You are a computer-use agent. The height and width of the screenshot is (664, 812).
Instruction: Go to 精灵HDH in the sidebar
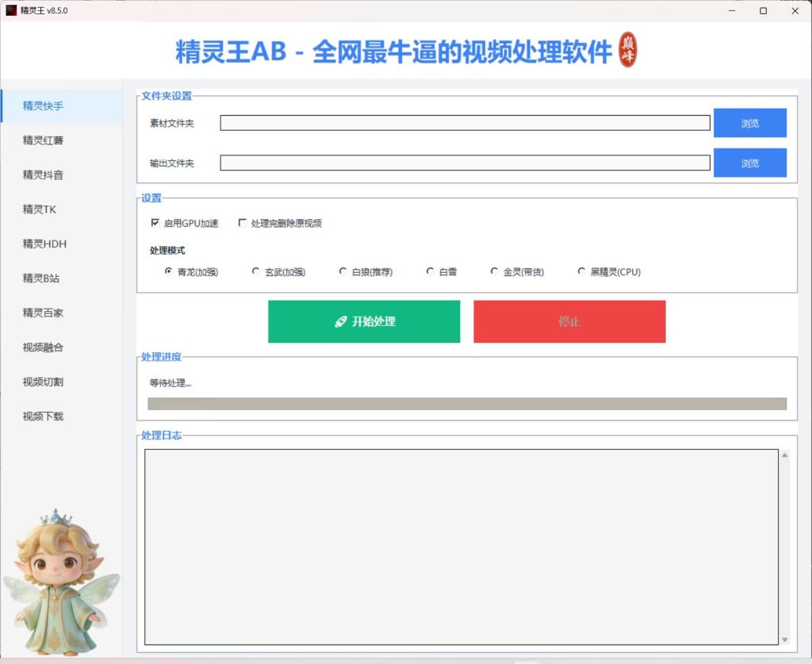point(62,244)
